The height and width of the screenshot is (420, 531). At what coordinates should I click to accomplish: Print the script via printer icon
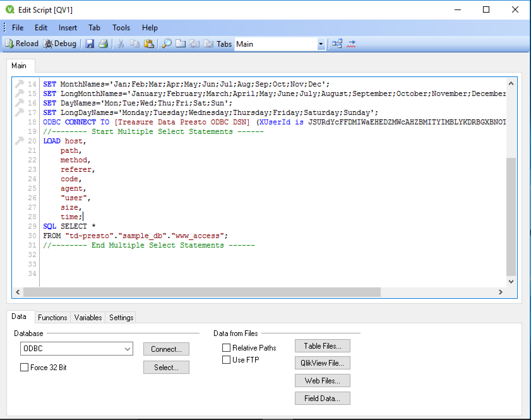tap(103, 44)
